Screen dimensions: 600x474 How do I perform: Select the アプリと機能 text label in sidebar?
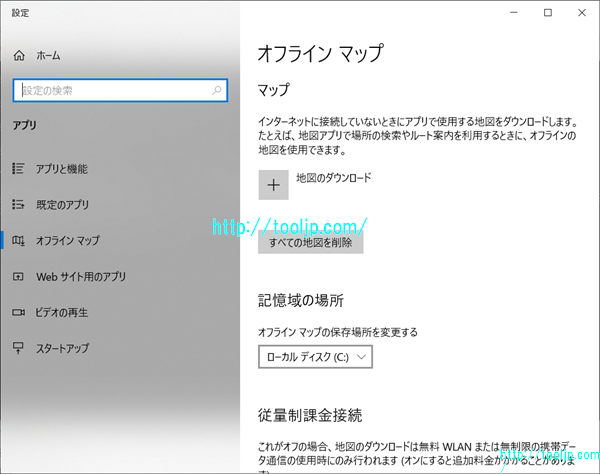tap(61, 169)
